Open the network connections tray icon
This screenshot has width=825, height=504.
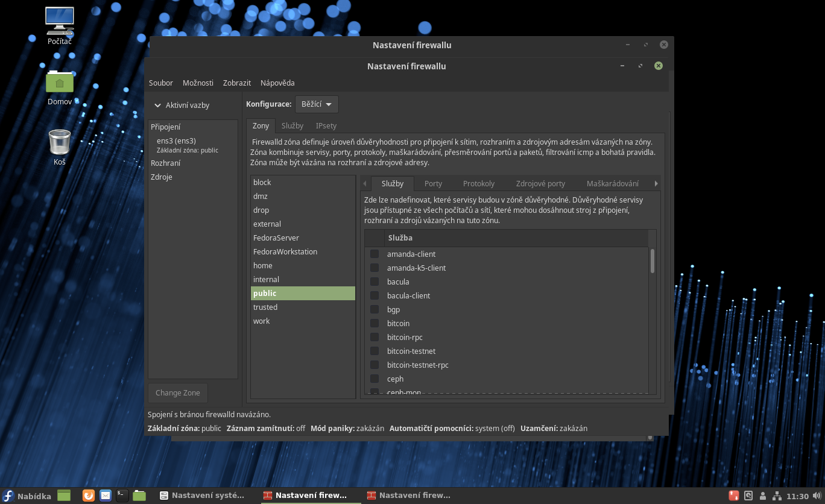(777, 496)
